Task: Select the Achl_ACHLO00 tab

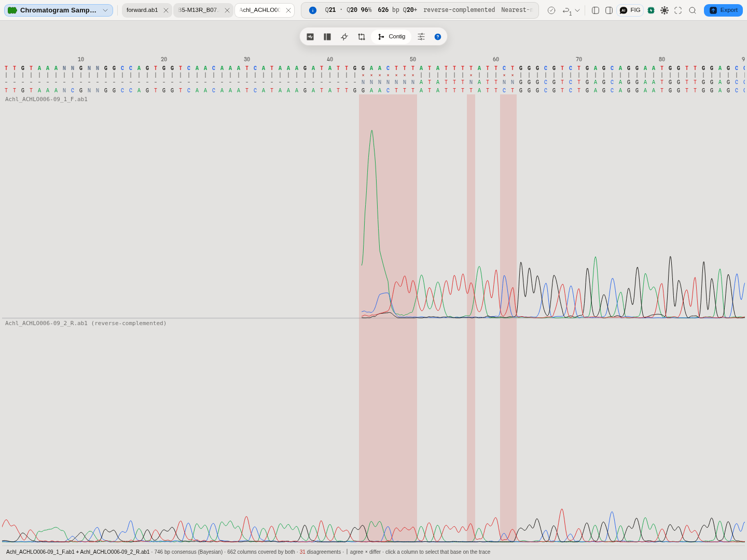Action: (259, 10)
